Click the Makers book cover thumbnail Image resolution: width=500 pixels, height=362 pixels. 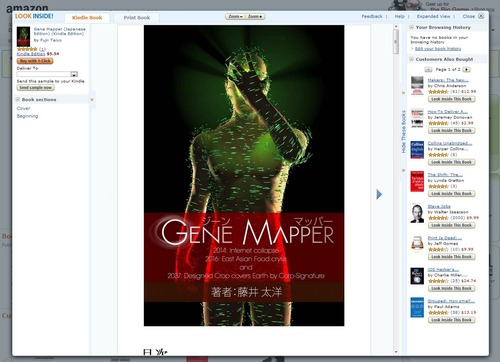coord(417,85)
